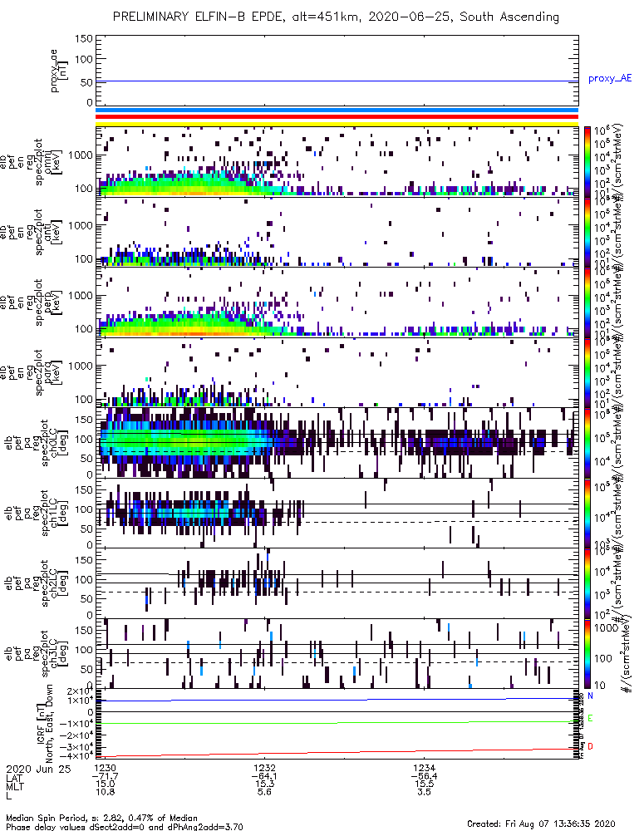Click the blue N legend label in IGRF panel
Viewport: 644px width, 831px height.
pyautogui.click(x=590, y=696)
